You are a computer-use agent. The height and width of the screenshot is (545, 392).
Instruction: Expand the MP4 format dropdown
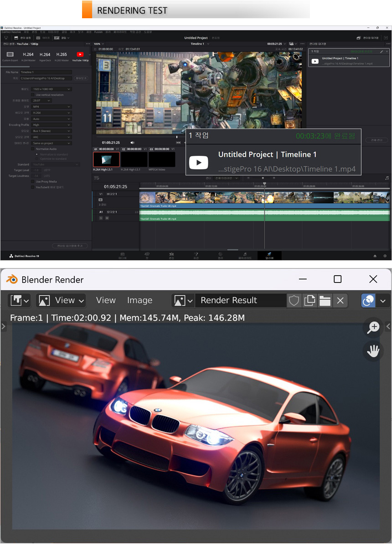(x=52, y=107)
